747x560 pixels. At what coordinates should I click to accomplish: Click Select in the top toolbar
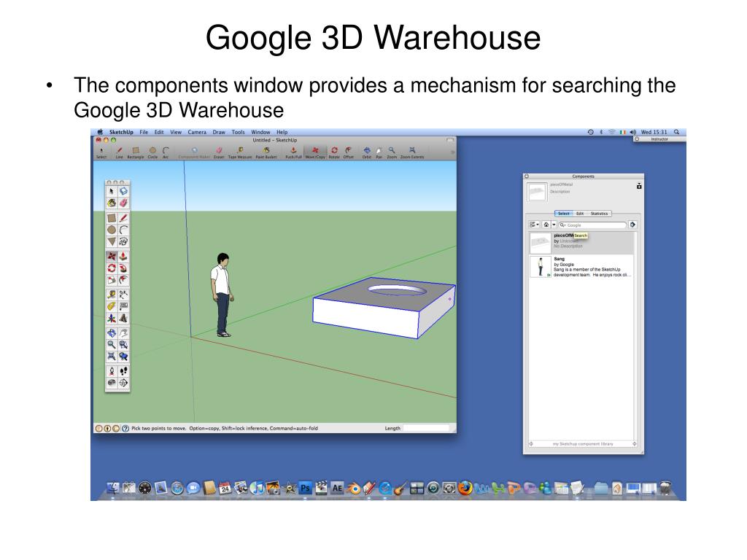point(101,152)
